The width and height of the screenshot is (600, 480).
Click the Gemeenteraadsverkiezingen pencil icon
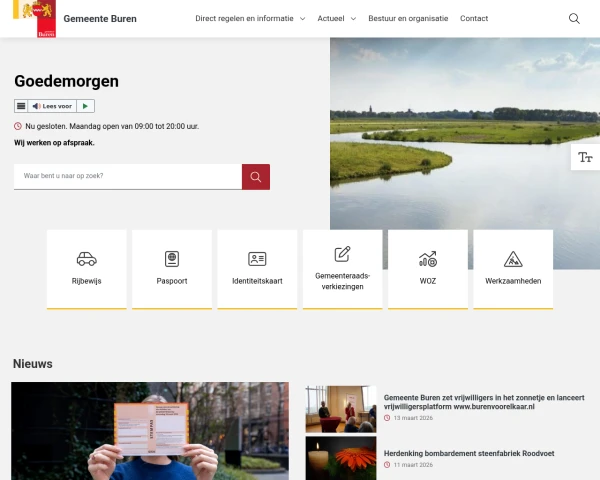click(342, 254)
